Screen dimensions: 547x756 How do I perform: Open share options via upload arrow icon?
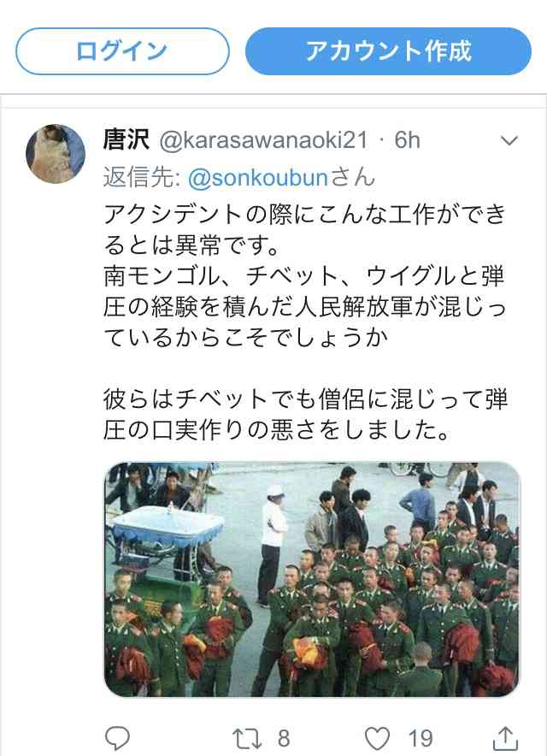pyautogui.click(x=506, y=739)
